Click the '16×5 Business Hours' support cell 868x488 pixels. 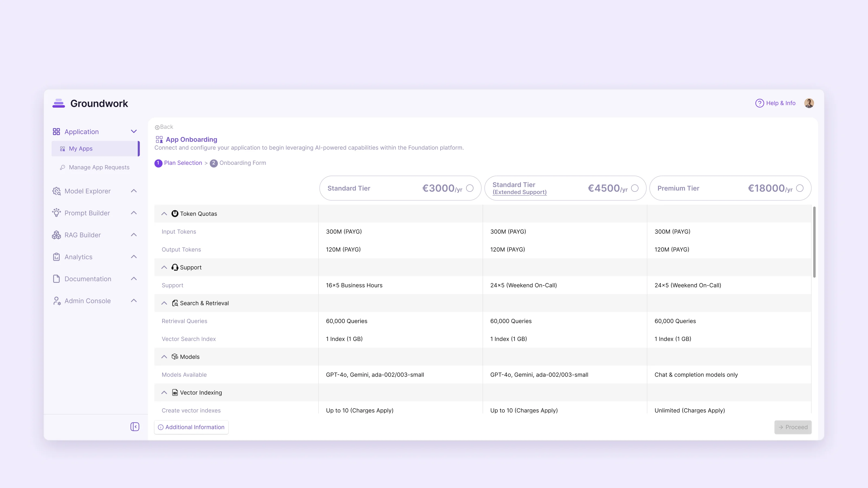(x=354, y=285)
